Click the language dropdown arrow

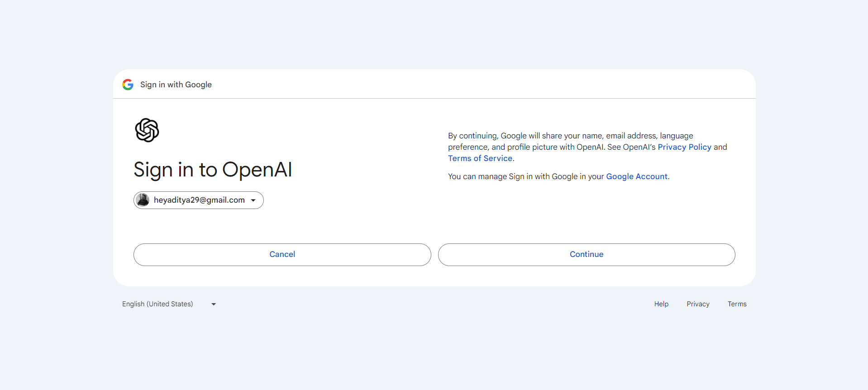click(214, 304)
